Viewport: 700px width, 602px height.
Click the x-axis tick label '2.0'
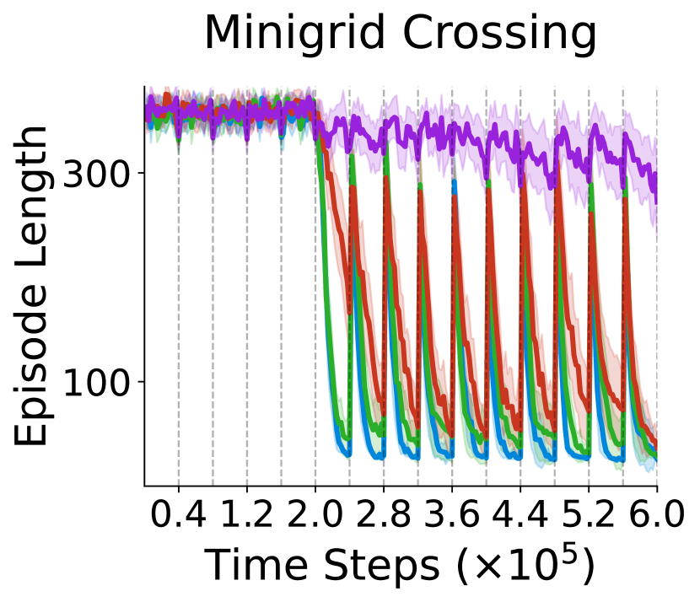[x=315, y=514]
